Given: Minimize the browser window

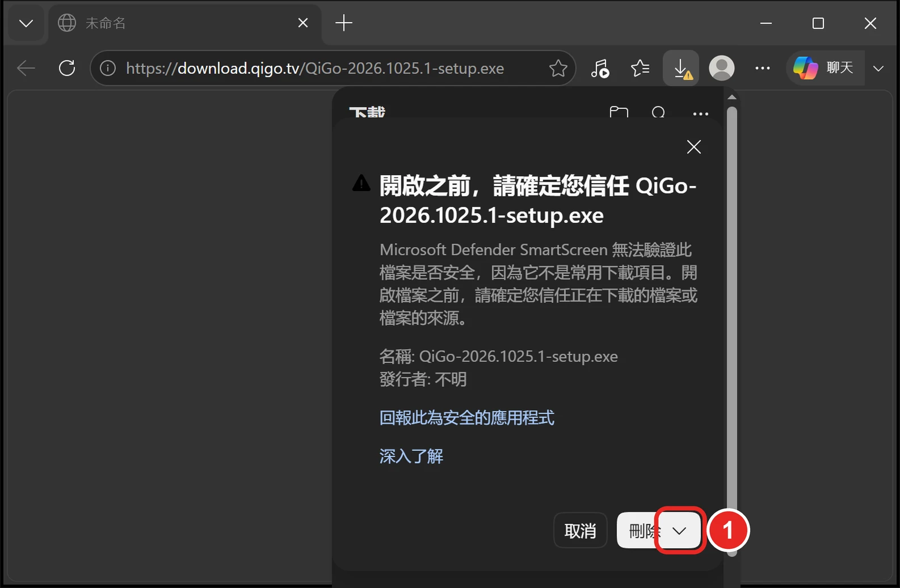Looking at the screenshot, I should 766,23.
